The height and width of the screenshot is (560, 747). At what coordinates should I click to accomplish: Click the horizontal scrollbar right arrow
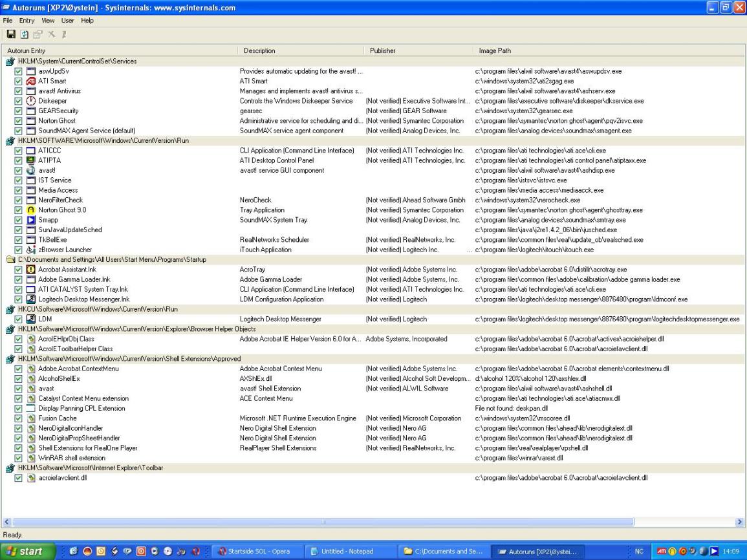[739, 522]
